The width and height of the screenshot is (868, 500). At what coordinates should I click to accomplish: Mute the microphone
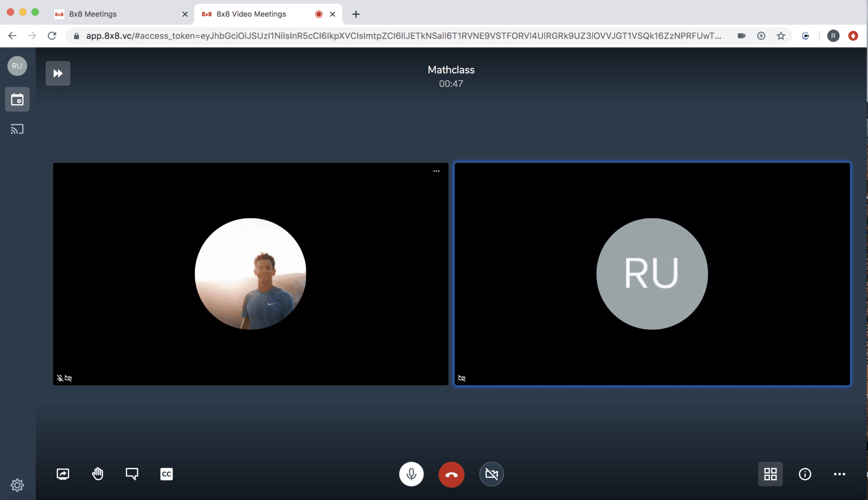tap(411, 474)
